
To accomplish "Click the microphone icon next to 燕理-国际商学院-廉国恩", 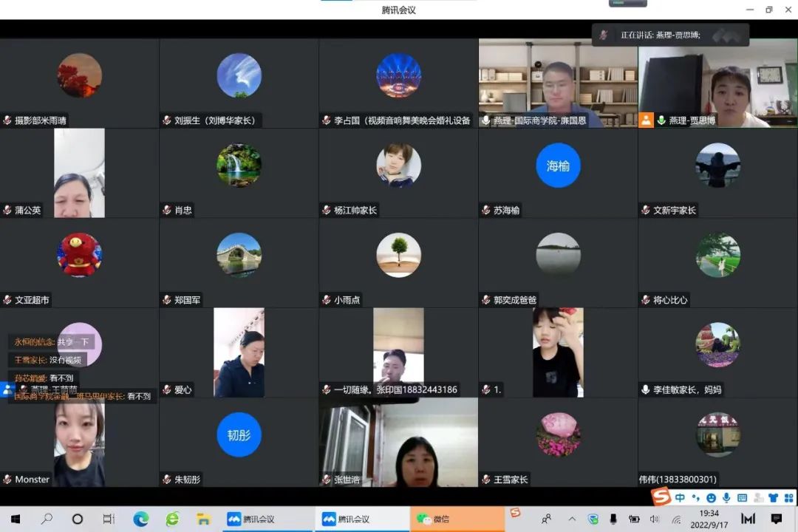I will click(x=485, y=120).
